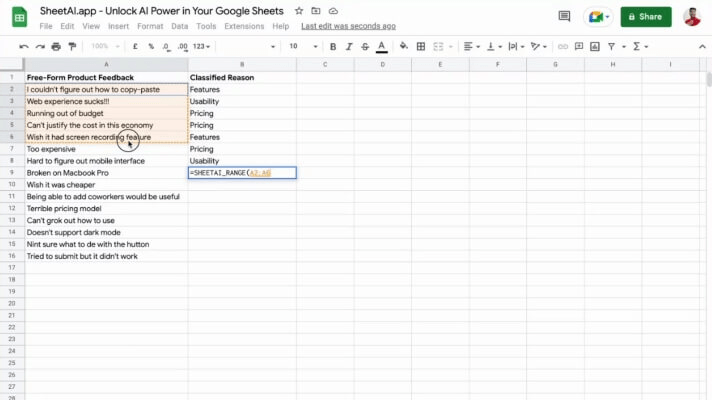The image size is (712, 400).
Task: Toggle Italic formatting
Action: point(349,46)
